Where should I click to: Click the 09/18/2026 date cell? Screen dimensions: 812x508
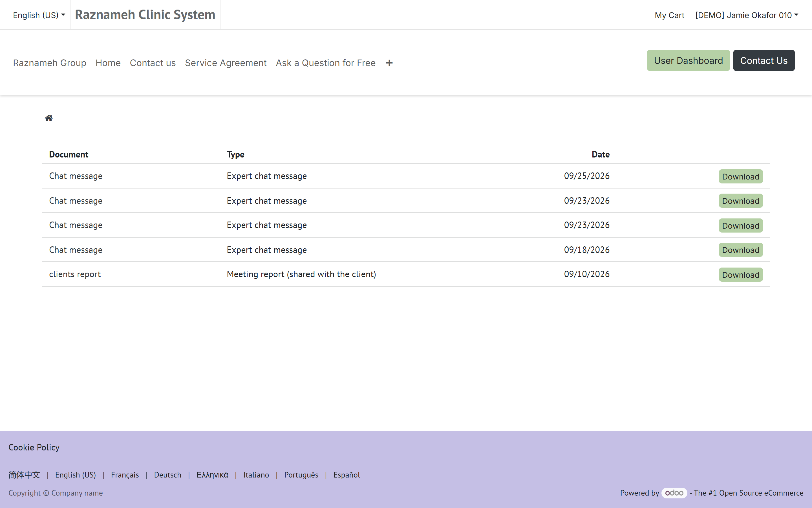click(x=586, y=250)
